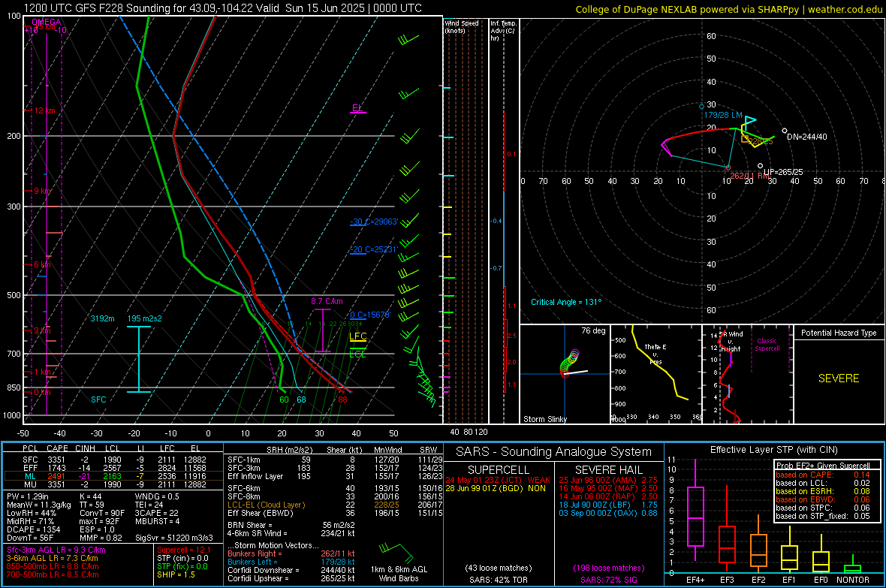The image size is (886, 588).
Task: Select the highlighted ML parcel row
Action: (113, 476)
